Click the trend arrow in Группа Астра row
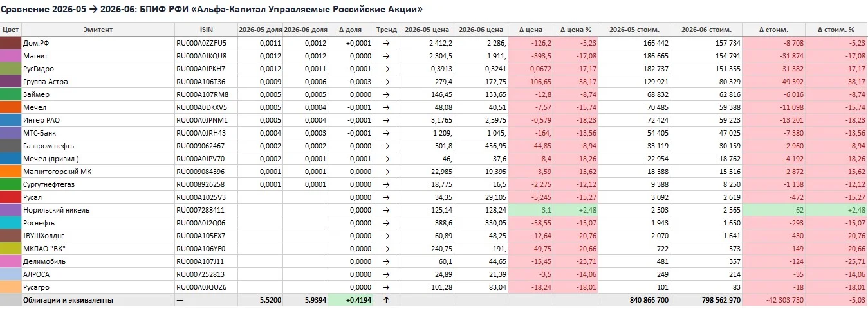868x309 pixels. (387, 82)
